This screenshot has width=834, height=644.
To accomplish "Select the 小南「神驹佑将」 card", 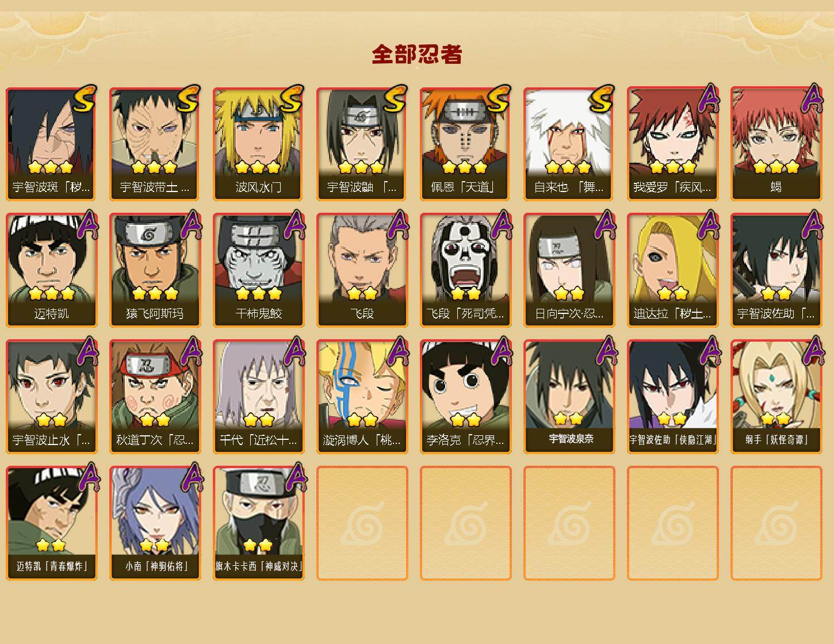I will click(155, 523).
